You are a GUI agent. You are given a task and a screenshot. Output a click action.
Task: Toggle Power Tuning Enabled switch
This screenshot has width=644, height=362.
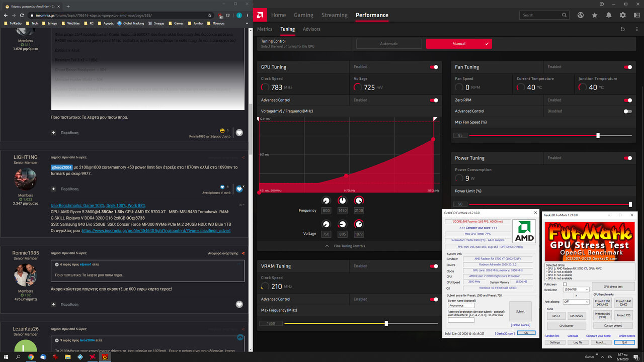pos(627,158)
